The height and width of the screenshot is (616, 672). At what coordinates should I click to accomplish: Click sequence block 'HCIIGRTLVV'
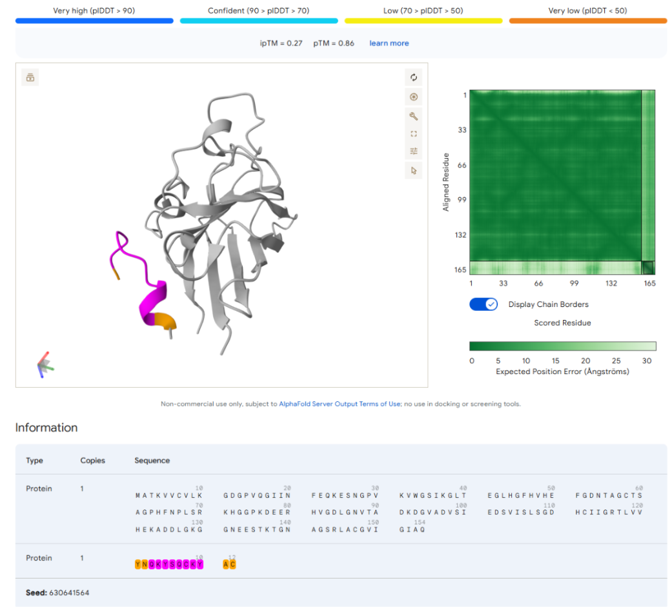click(609, 512)
